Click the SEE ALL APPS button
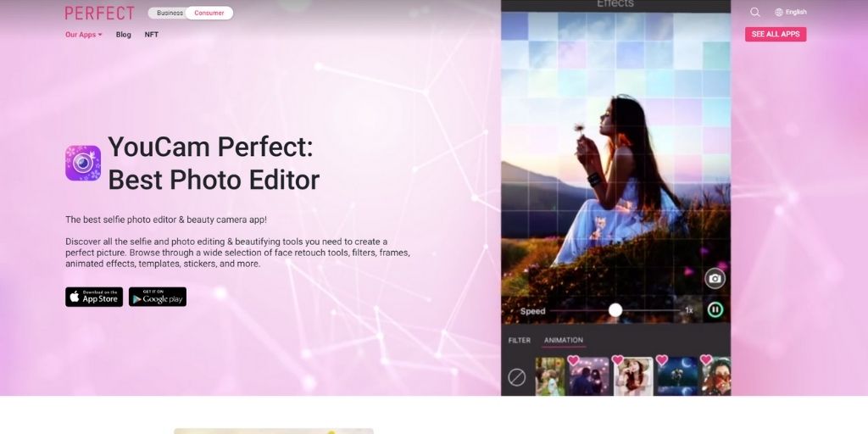Screen dimensions: 868x434 tap(776, 34)
